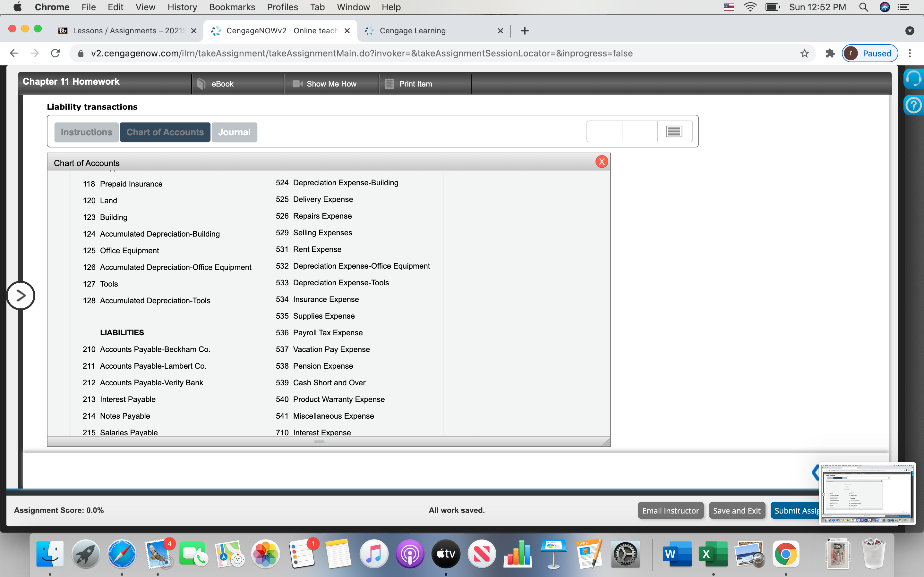
Task: Bookmark this page with the star icon
Action: [x=804, y=54]
